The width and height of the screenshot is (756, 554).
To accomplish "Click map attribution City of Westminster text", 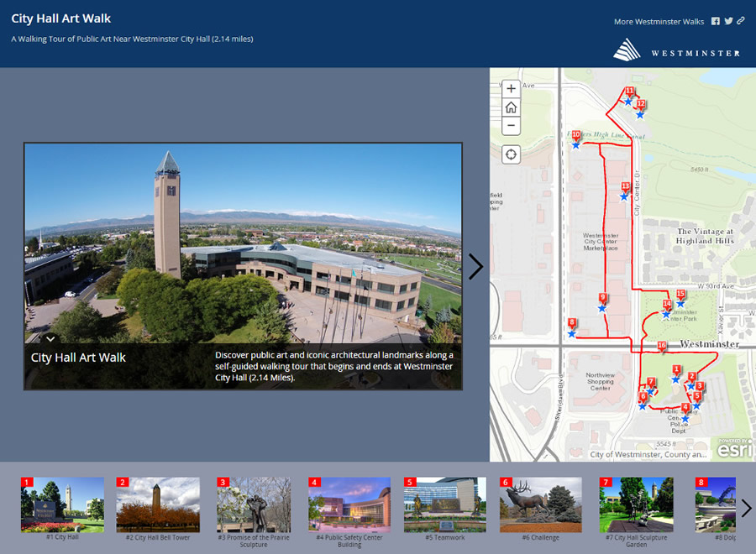I will point(648,454).
